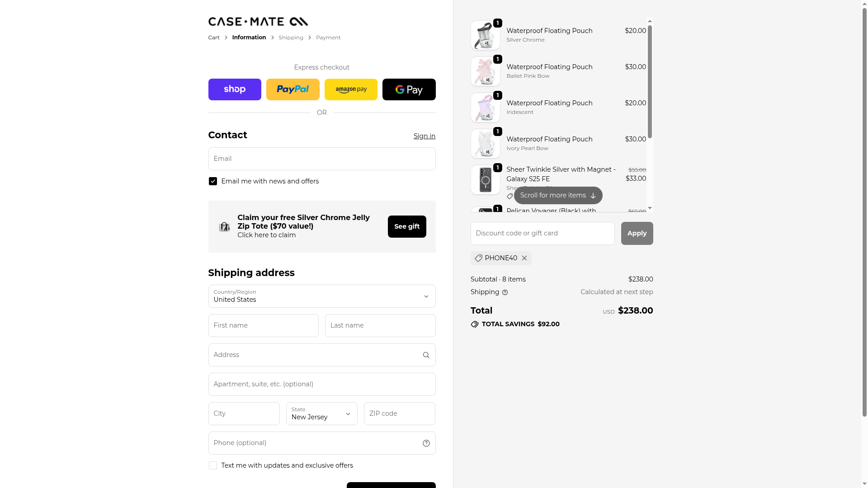The image size is (868, 488).
Task: Click Scroll for more items
Action: [558, 196]
